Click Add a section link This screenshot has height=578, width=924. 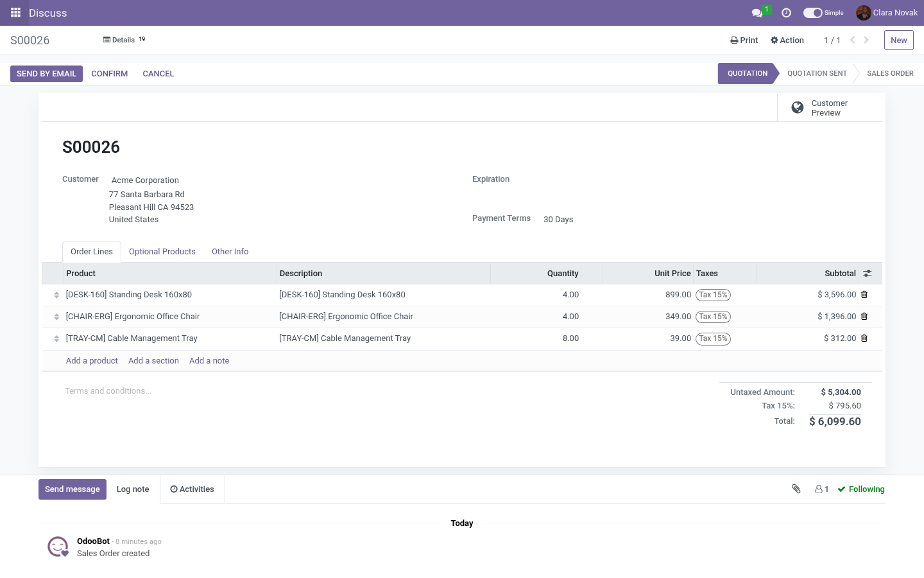point(153,361)
